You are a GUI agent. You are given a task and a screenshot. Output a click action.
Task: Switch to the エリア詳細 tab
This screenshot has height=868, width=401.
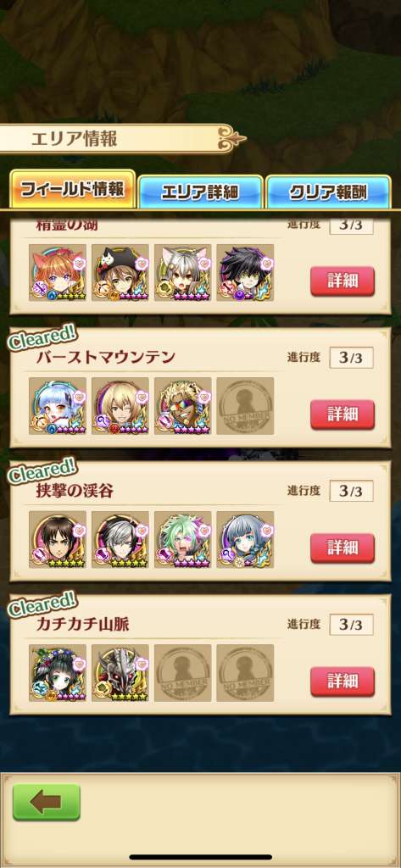point(200,192)
